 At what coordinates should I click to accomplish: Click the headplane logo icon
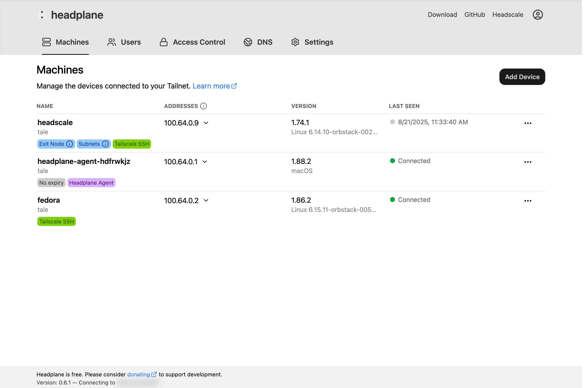click(x=42, y=15)
